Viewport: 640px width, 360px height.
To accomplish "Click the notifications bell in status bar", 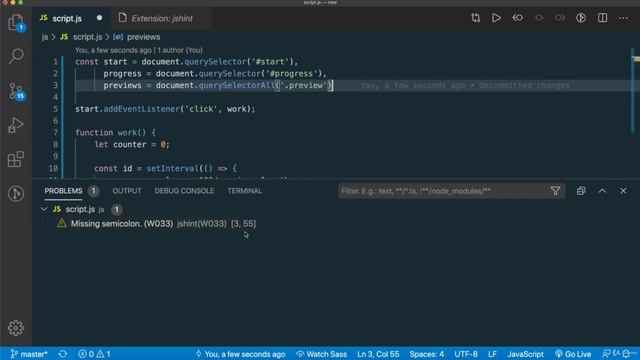I will (x=626, y=353).
